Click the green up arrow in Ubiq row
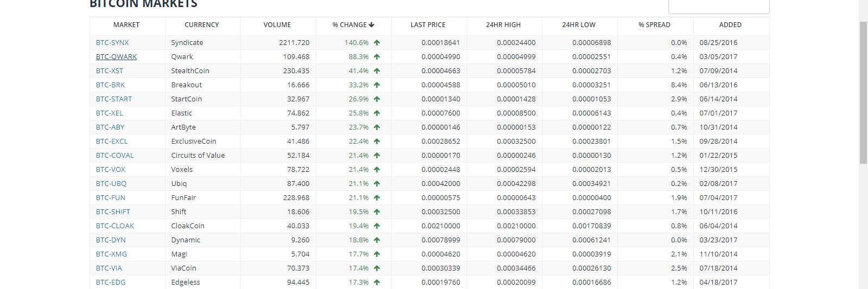Viewport: 868px width, 289px height. click(x=376, y=183)
